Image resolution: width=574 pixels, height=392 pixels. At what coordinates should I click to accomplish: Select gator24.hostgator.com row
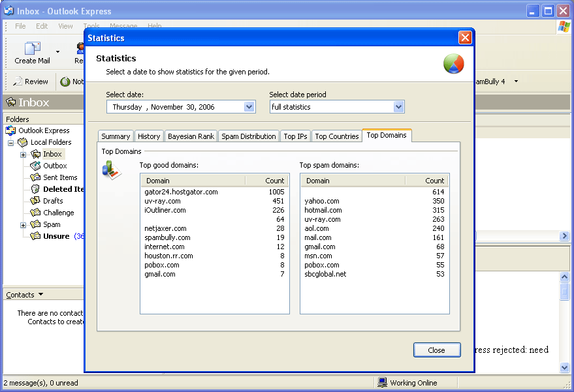coord(215,192)
